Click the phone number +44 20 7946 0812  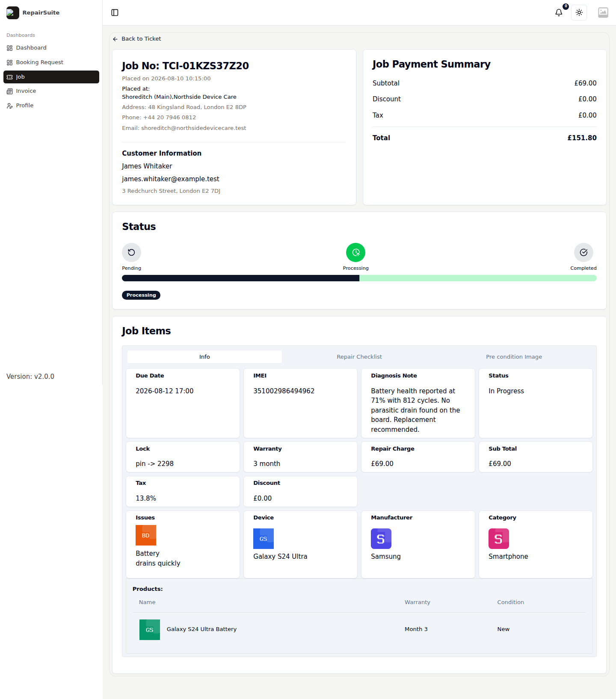point(169,118)
